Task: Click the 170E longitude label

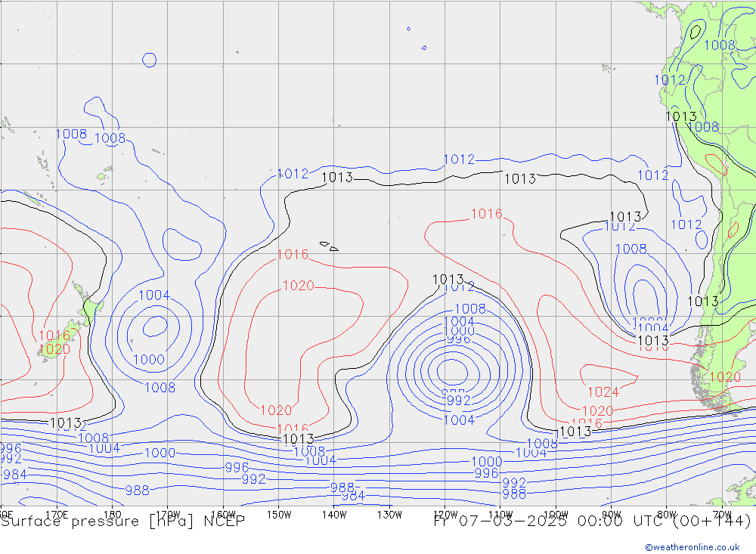Action: click(57, 515)
